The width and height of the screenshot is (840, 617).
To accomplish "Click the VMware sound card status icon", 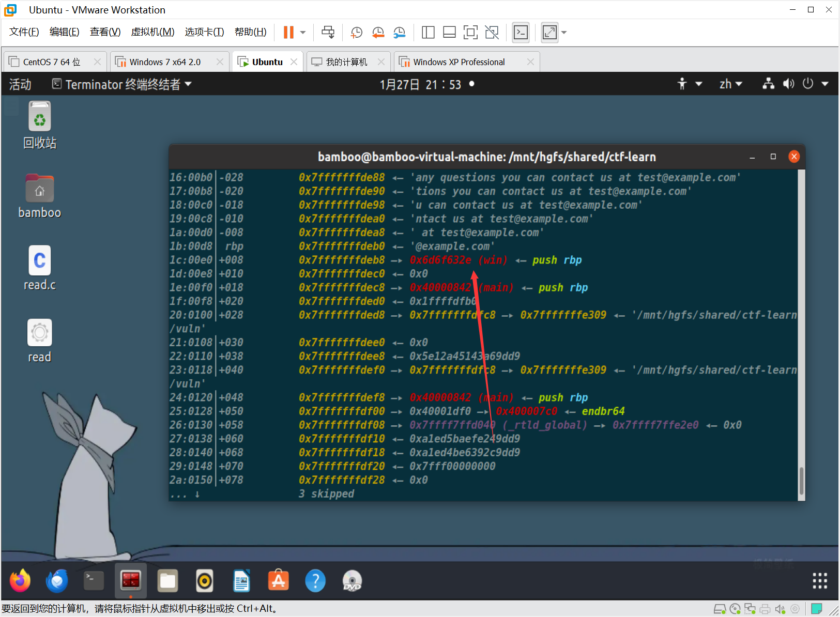I will tap(780, 609).
